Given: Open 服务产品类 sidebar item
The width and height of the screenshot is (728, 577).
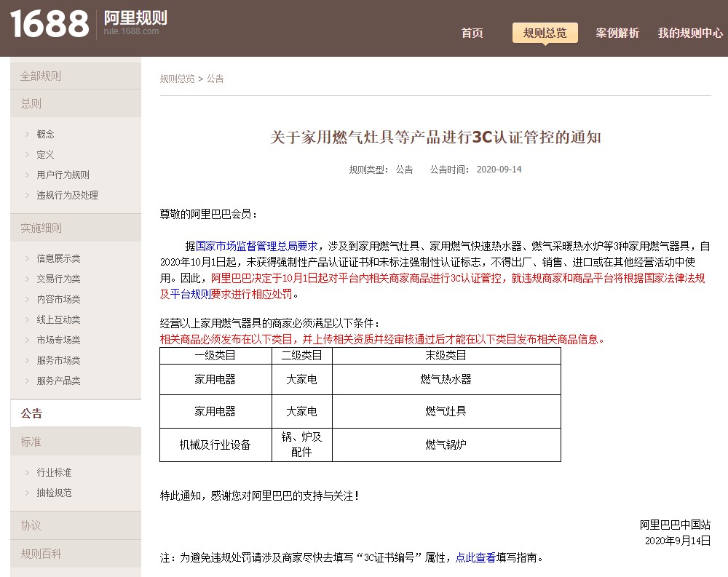Looking at the screenshot, I should click(x=58, y=381).
